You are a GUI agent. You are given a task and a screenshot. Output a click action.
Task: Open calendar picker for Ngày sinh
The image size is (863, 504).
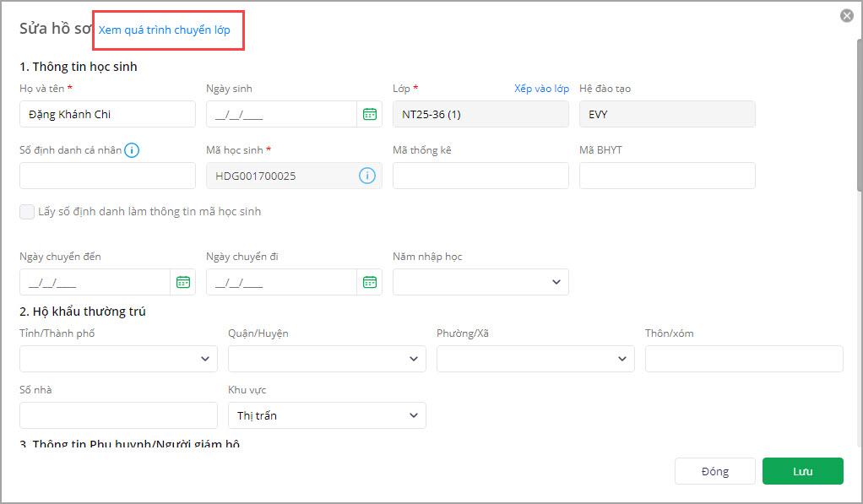tap(369, 114)
